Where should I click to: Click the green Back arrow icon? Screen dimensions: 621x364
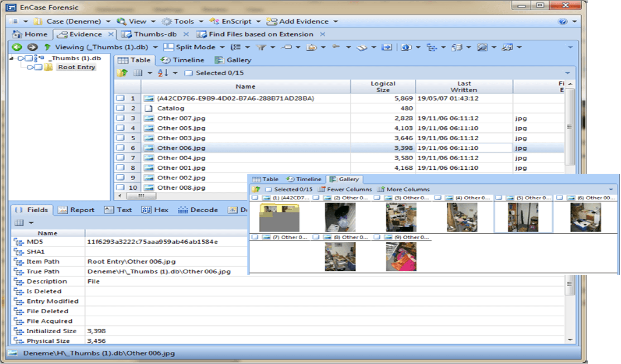[x=17, y=47]
